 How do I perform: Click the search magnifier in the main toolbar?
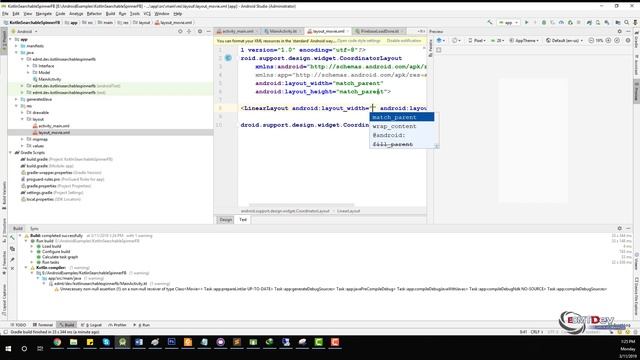point(627,22)
